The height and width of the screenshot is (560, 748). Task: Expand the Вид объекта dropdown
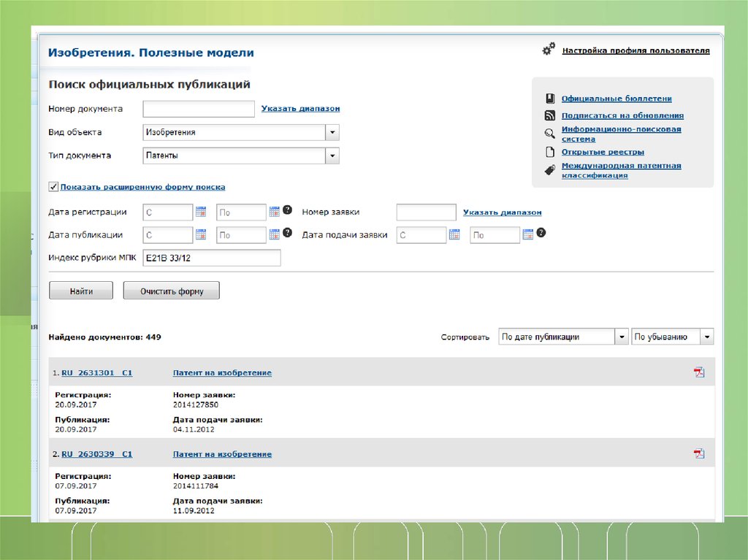[332, 132]
